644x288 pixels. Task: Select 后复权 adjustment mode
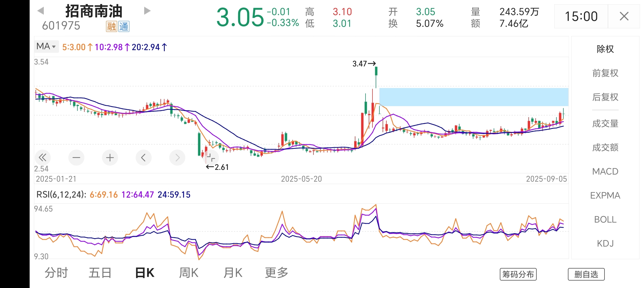tap(605, 97)
